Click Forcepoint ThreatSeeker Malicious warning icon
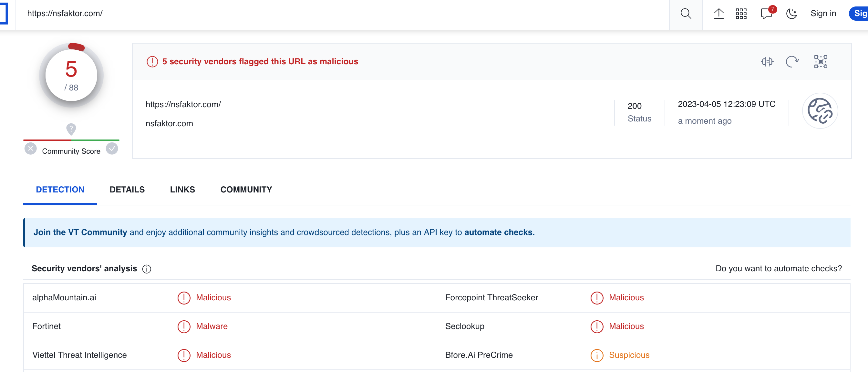868x372 pixels. (597, 298)
